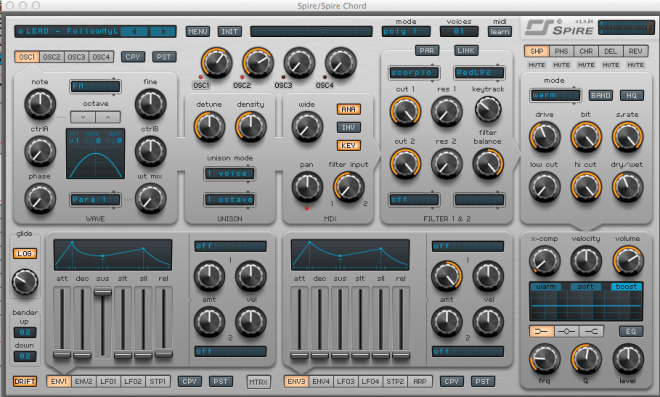Click the density knob
660x397 pixels.
coord(250,126)
